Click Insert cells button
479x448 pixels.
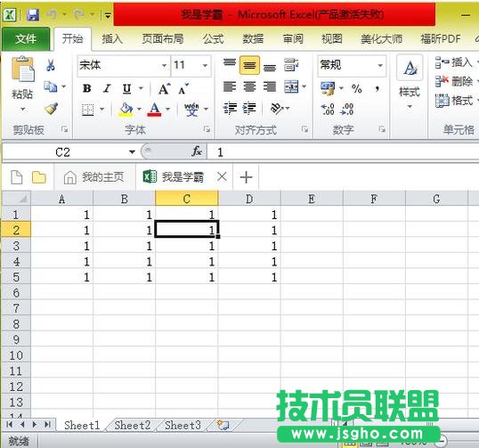click(x=454, y=62)
